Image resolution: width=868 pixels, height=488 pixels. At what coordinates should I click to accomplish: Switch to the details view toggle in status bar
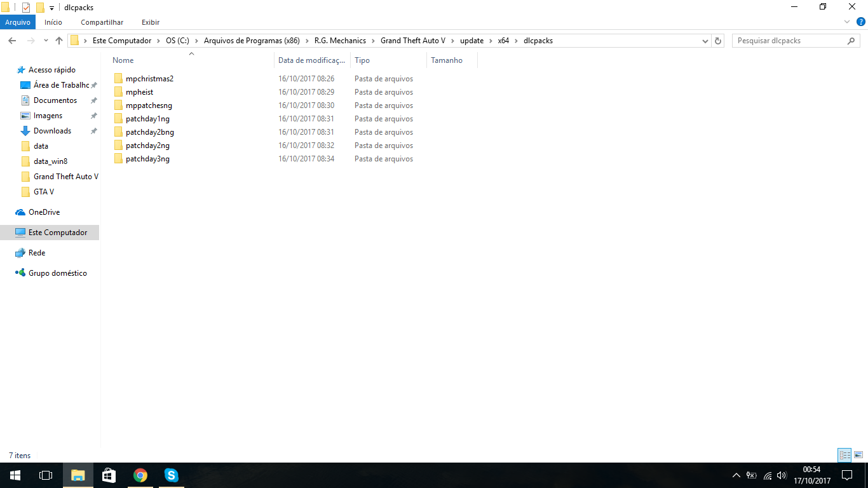tap(844, 455)
